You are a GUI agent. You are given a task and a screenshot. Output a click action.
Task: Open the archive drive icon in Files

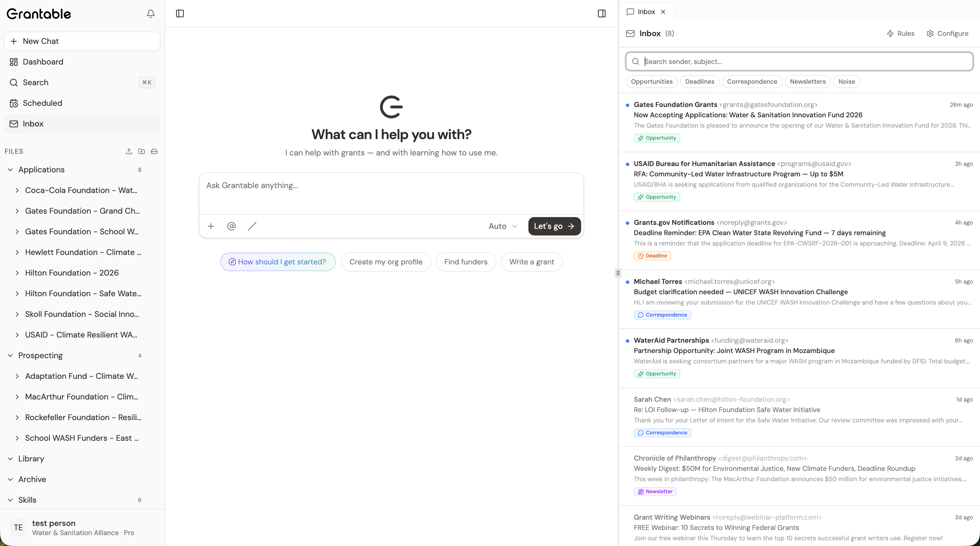154,151
